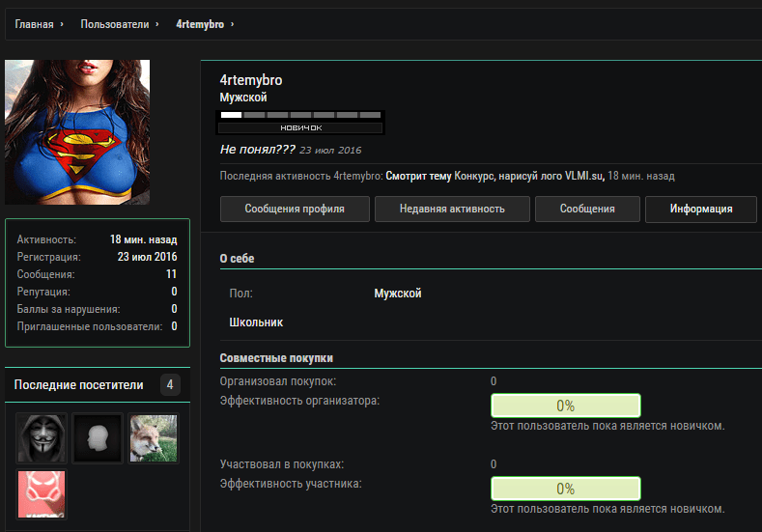Open the Сообщения tab
The image size is (762, 532).
tap(587, 209)
